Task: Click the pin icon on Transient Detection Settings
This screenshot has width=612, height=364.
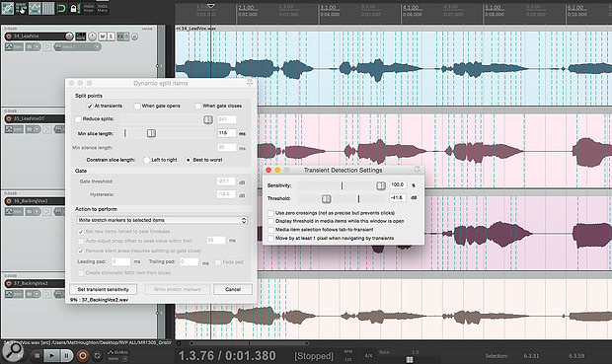Action: (418, 170)
